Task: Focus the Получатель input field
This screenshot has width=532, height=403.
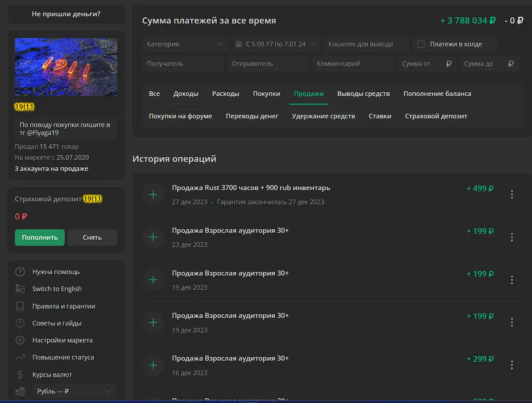Action: coord(183,64)
